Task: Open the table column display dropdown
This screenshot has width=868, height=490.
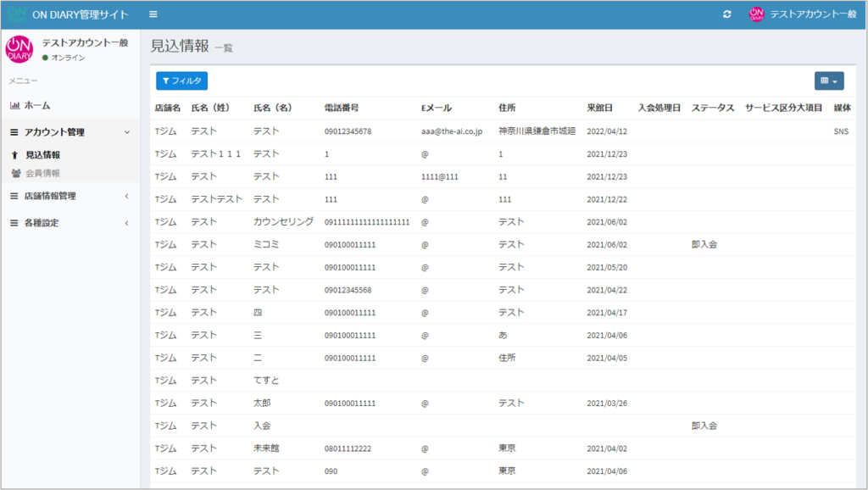Action: [829, 81]
